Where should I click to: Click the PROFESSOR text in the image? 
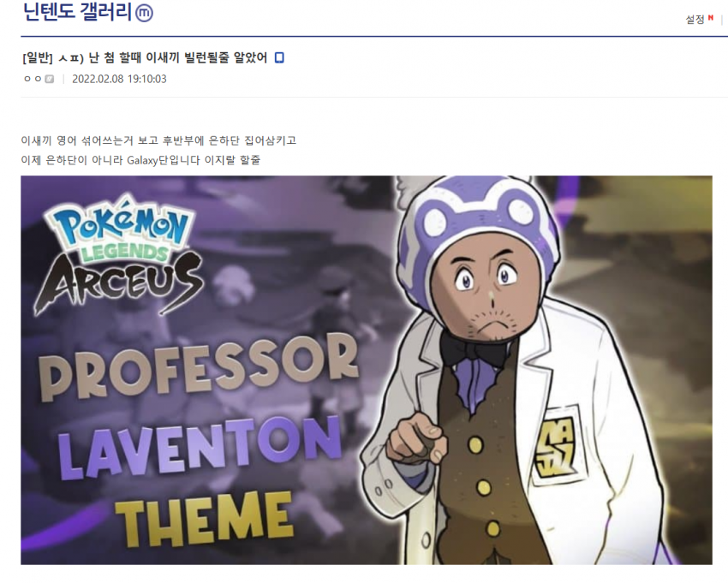pyautogui.click(x=200, y=366)
